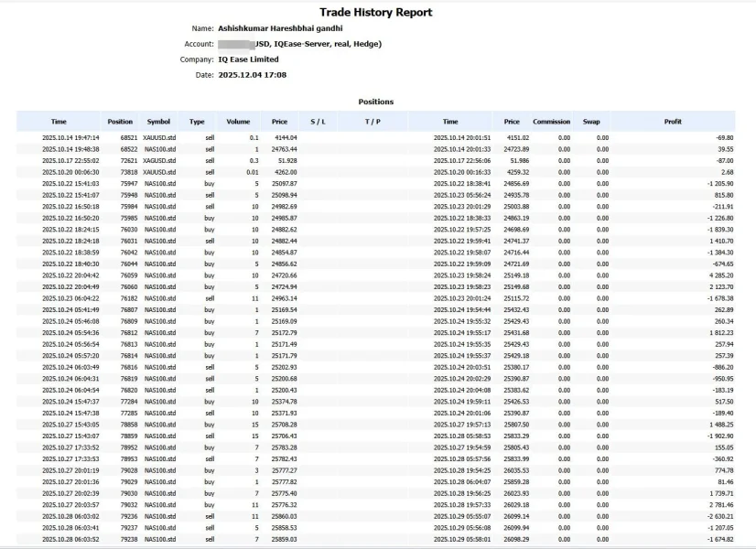Click the Swap column header
756x549 pixels.
591,122
